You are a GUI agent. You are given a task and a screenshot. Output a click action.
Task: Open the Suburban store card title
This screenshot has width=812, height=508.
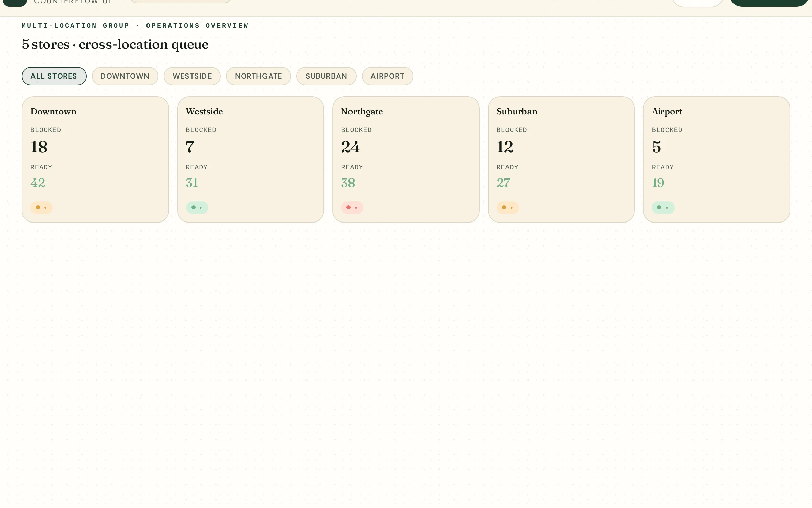click(x=517, y=111)
